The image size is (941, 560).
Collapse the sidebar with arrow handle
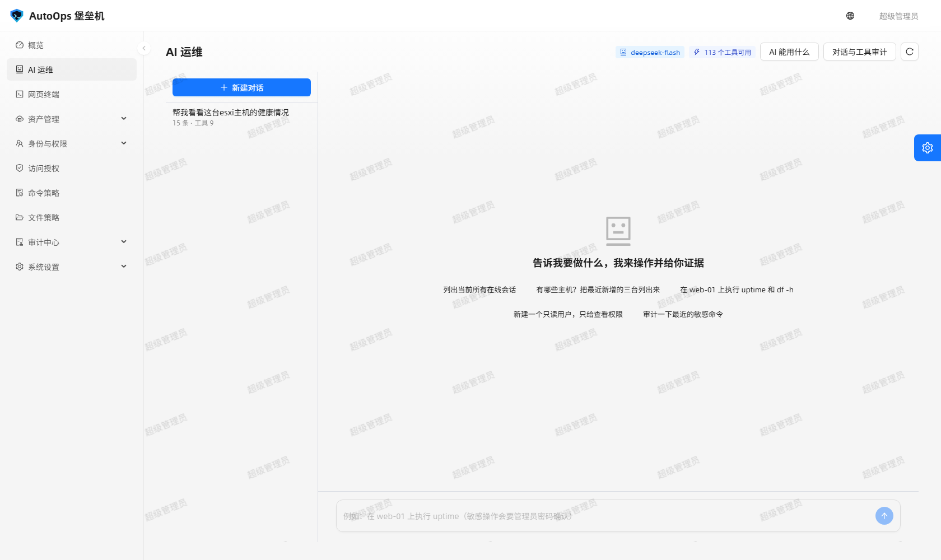(144, 48)
